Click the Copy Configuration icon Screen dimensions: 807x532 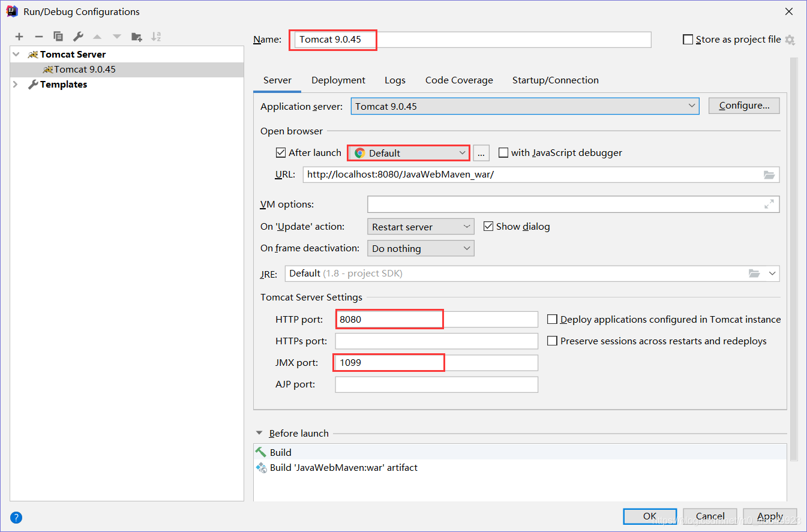point(58,37)
